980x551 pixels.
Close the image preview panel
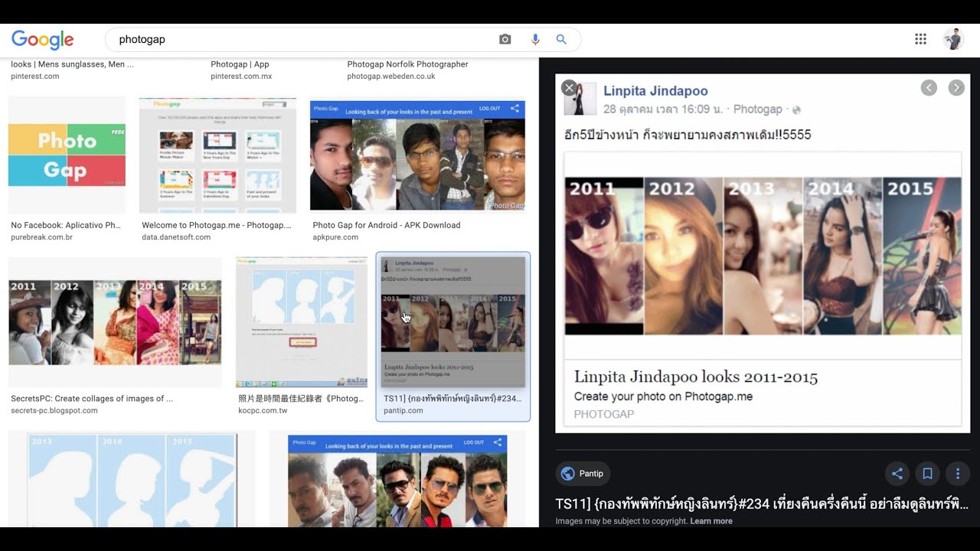569,88
